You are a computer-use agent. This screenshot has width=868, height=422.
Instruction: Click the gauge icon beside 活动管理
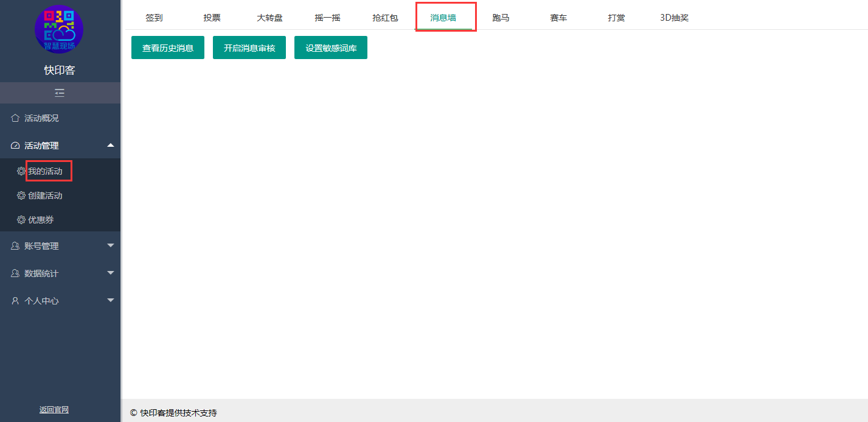[x=15, y=146]
